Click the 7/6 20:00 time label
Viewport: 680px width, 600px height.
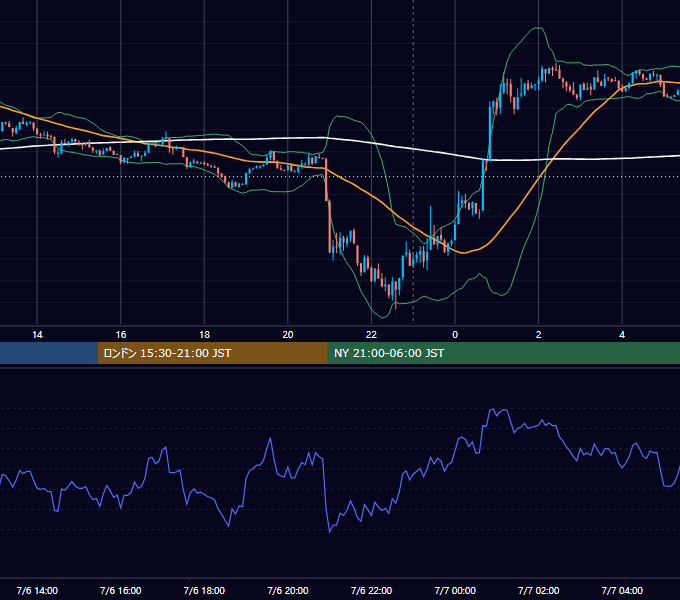(288, 590)
